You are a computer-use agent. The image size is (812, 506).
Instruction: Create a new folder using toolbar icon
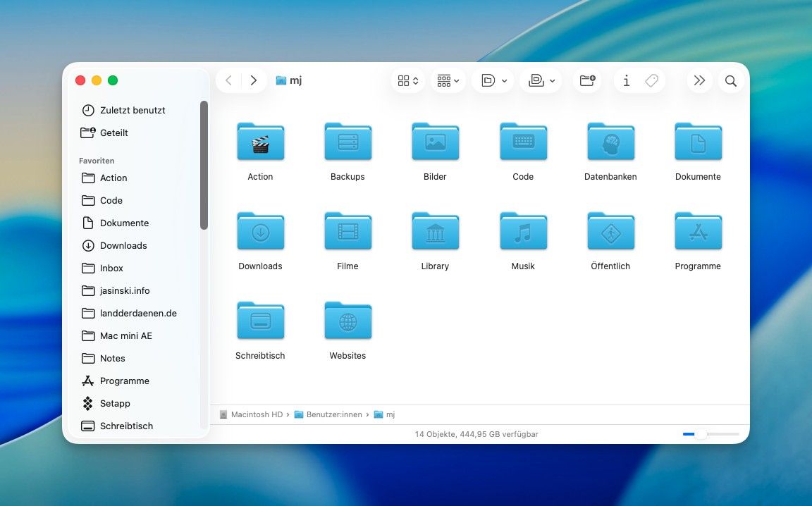click(587, 81)
